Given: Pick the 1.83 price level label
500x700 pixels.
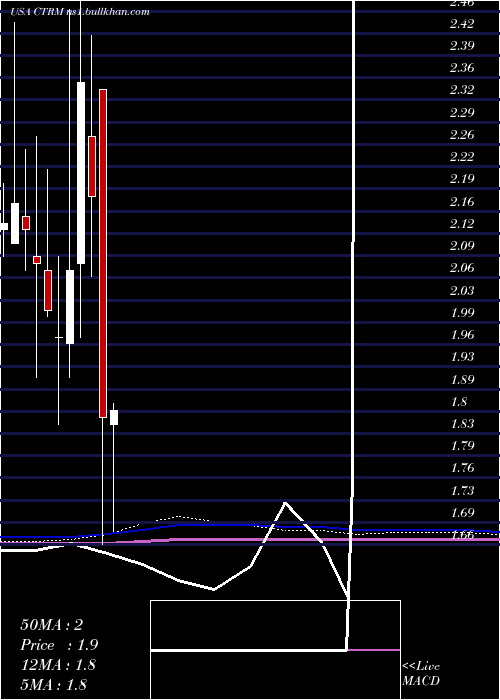Looking at the screenshot, I should 461,424.
